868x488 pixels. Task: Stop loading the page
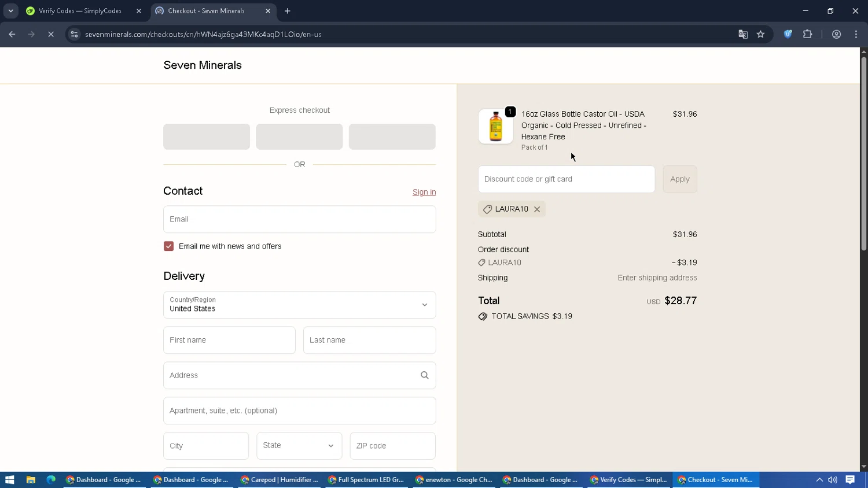tap(51, 34)
